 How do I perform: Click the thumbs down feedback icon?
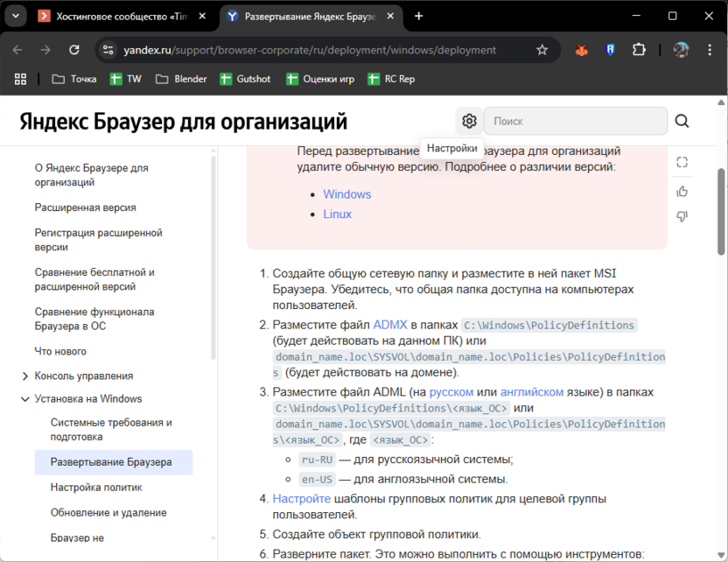682,216
